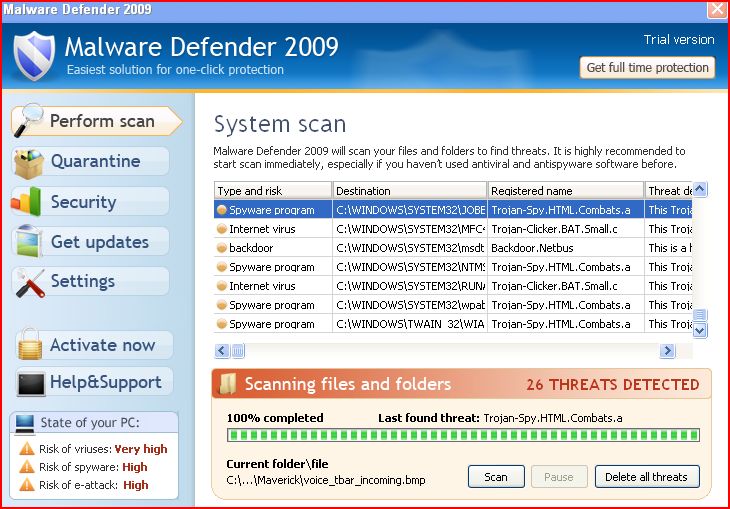Screen dimensions: 730x509
Task: Click the warning icon beside Risk of spyware
Action: (x=27, y=467)
